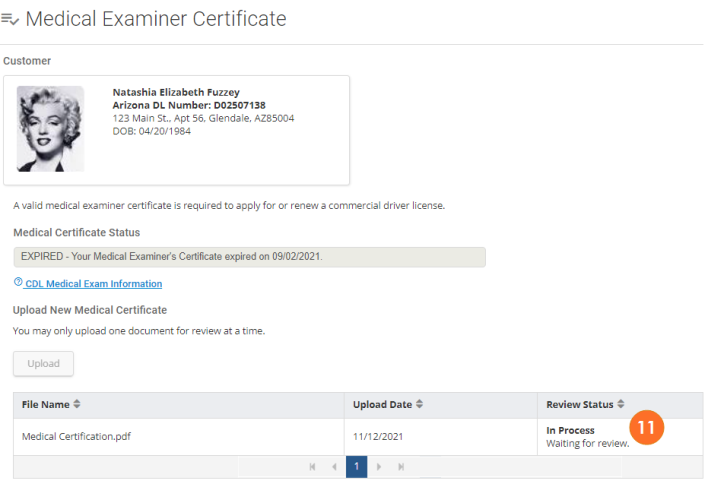The width and height of the screenshot is (708, 487).
Task: Click the checklist icon beside the page title
Action: [11, 19]
